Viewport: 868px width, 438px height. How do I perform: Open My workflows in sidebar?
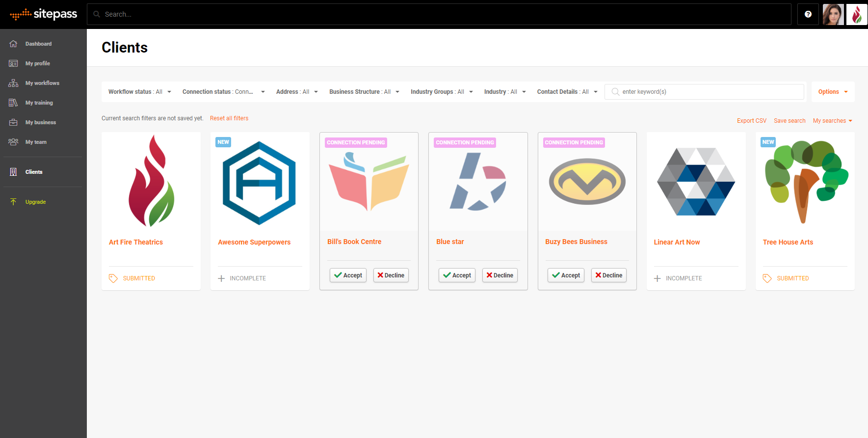point(43,83)
